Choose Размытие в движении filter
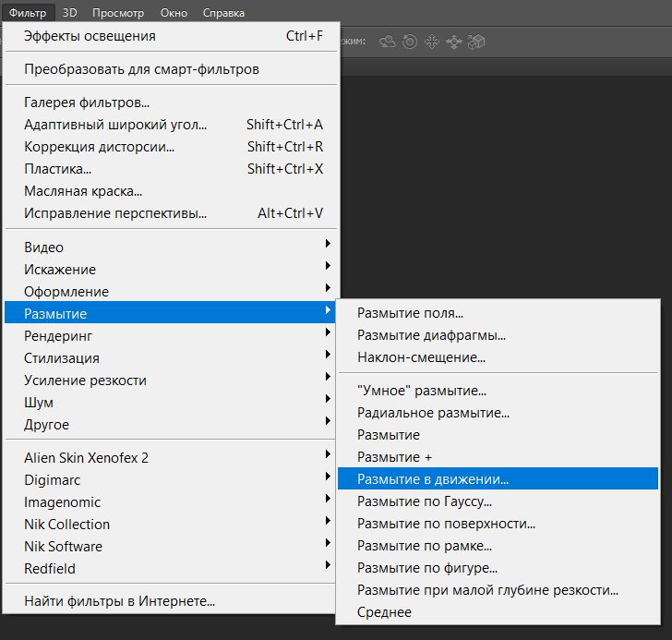Viewport: 672px width, 640px height. tap(498, 478)
